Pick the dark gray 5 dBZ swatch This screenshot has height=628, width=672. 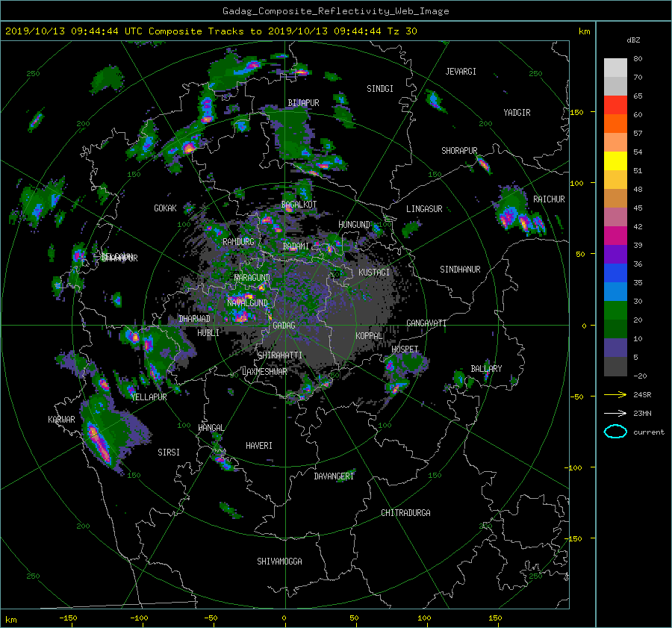(x=615, y=366)
